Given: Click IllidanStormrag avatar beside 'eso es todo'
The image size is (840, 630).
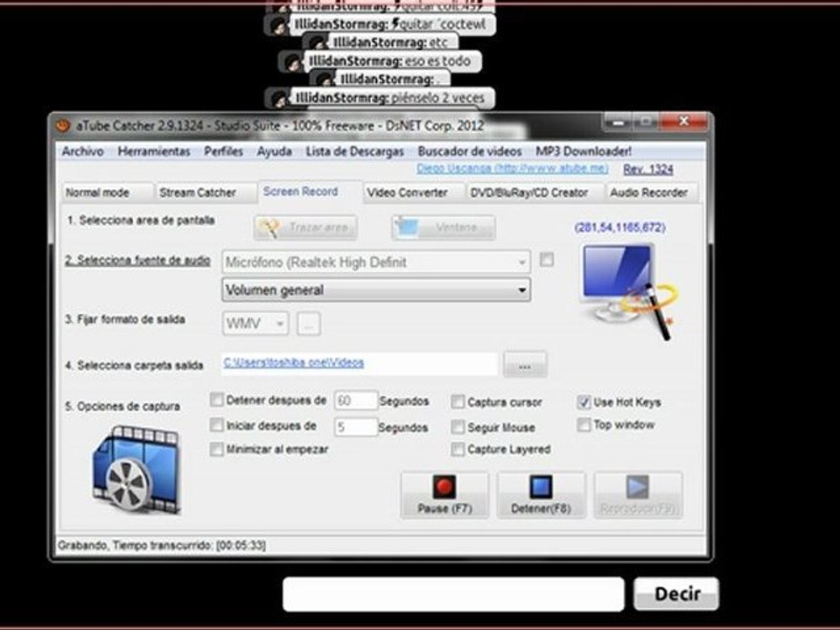Looking at the screenshot, I should tap(291, 62).
